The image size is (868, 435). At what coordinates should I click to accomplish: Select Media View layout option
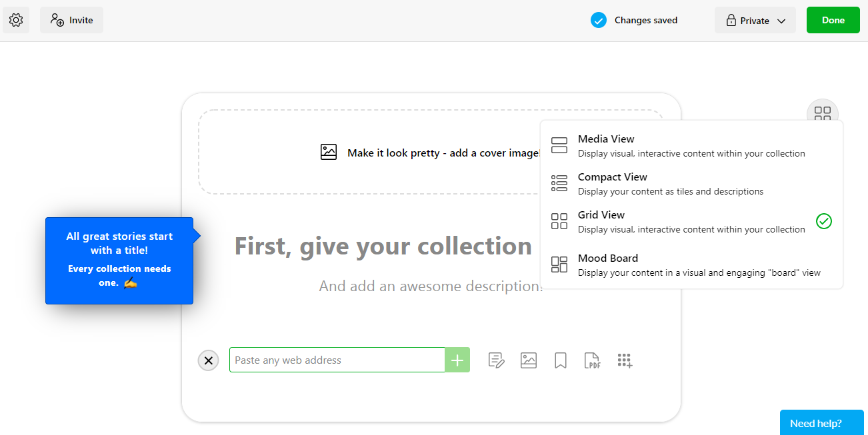pyautogui.click(x=691, y=146)
